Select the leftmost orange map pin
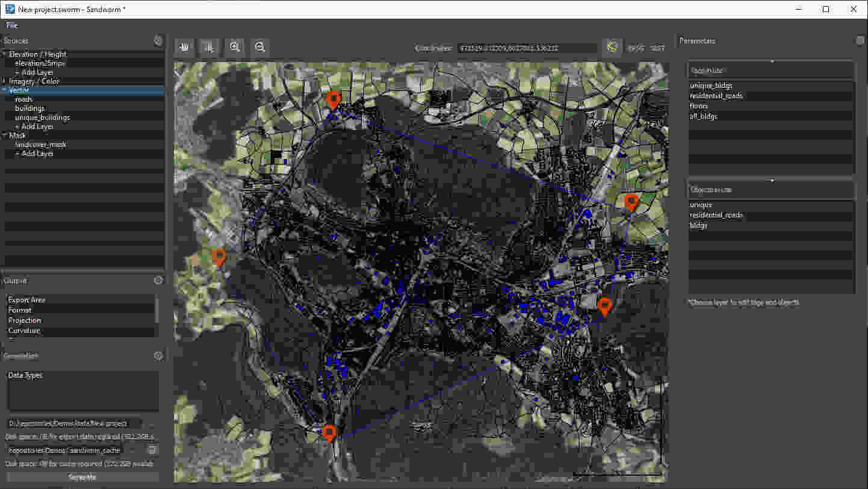The height and width of the screenshot is (489, 868). click(219, 258)
